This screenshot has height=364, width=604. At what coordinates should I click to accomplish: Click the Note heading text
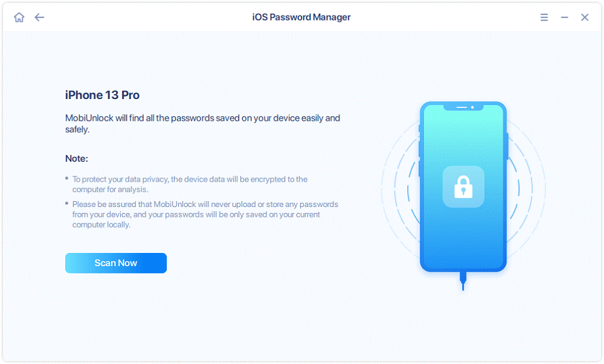(x=75, y=158)
